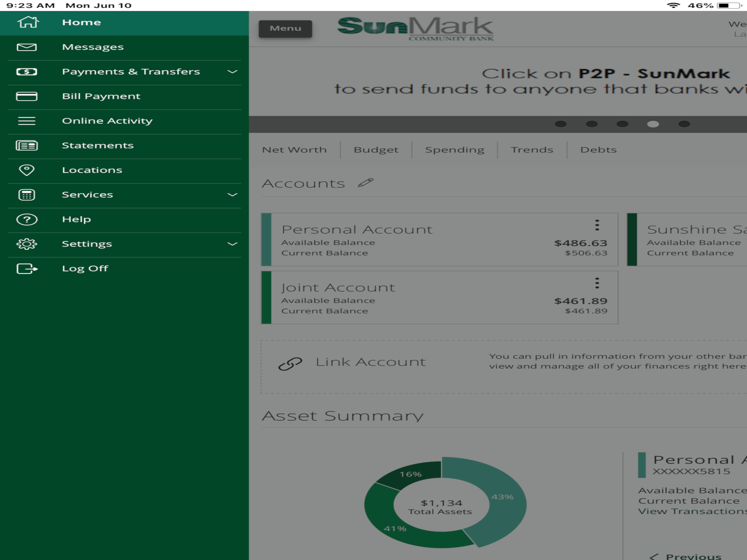Open the Messages menu item

click(124, 48)
